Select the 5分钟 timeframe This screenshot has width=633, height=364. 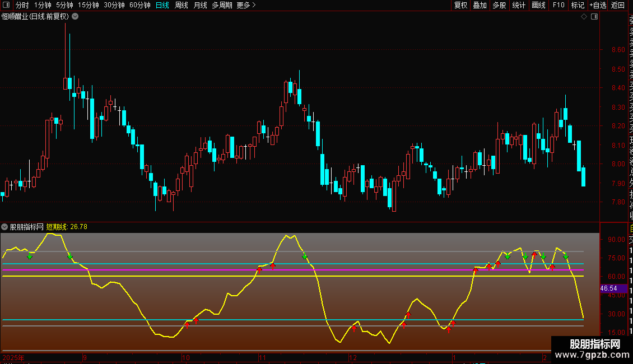click(64, 5)
